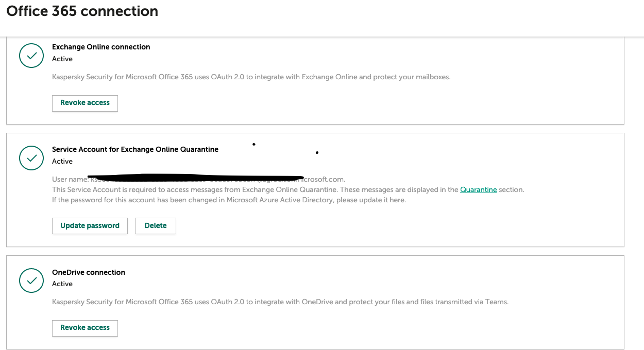Click the Office 365 connection page title
644x350 pixels.
point(82,11)
